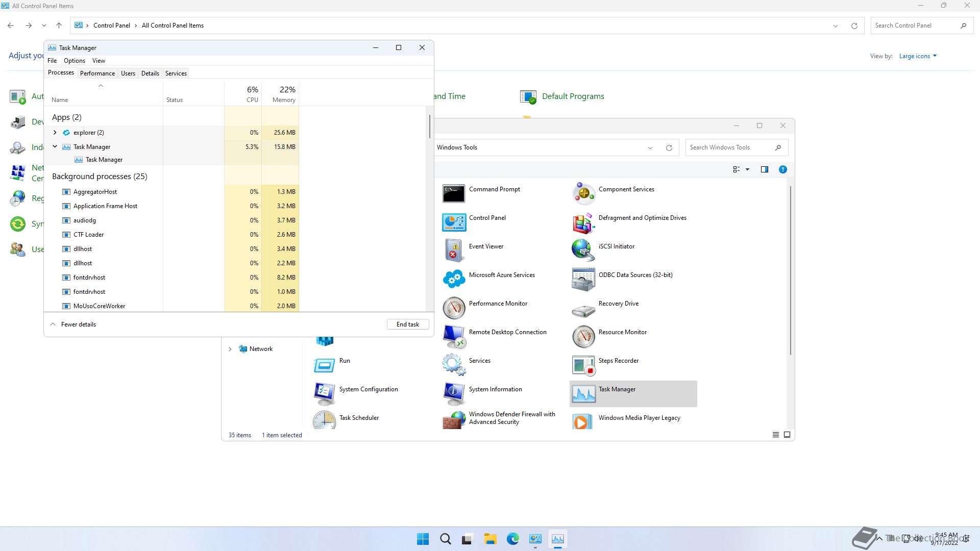
Task: Go up one level in Control Panel
Action: click(x=59, y=26)
